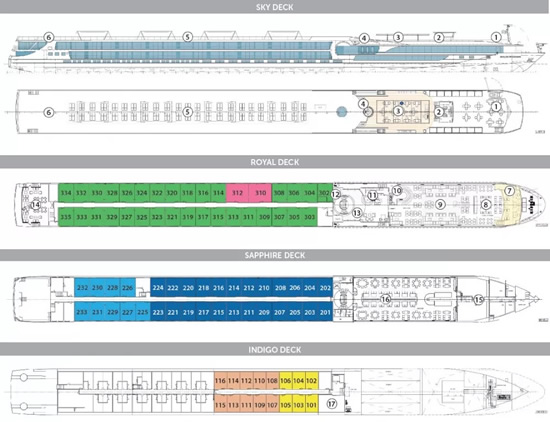Select marker 2 on the Sky Deck floor plan
The height and width of the screenshot is (422, 550).
click(438, 112)
